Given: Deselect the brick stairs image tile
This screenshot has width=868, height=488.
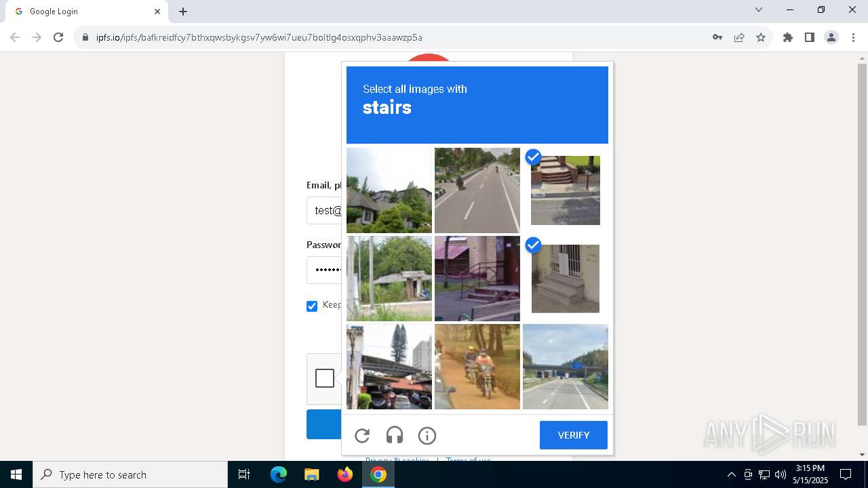Looking at the screenshot, I should click(566, 190).
